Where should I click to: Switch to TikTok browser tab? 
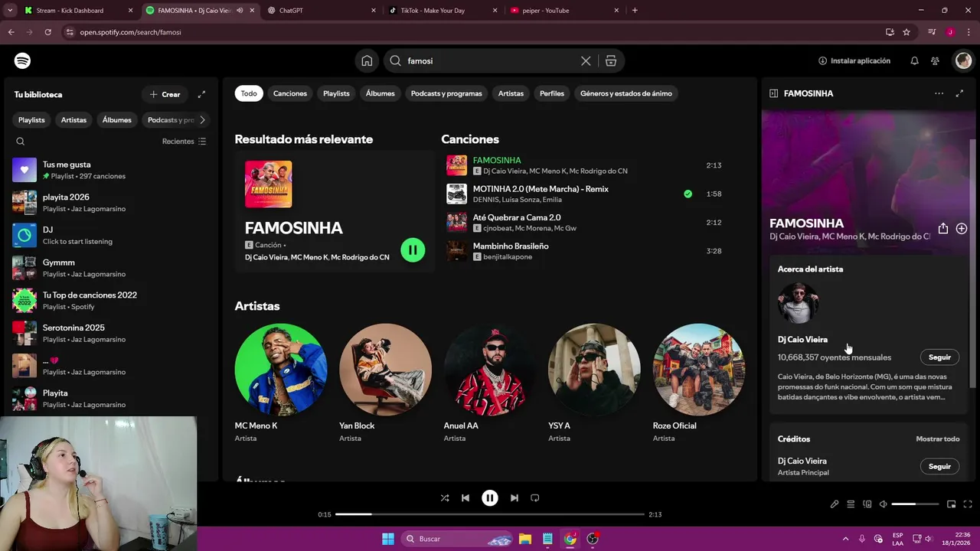tap(442, 11)
